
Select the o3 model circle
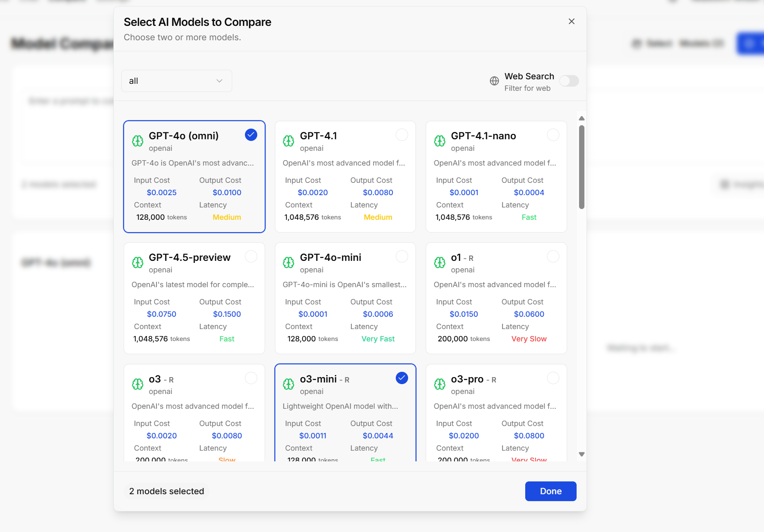click(x=251, y=378)
